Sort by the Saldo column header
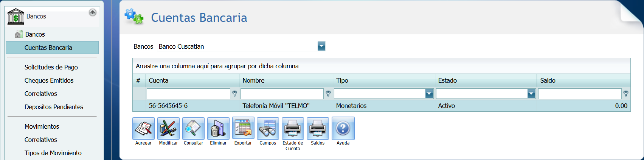The image size is (644, 160). coord(583,80)
